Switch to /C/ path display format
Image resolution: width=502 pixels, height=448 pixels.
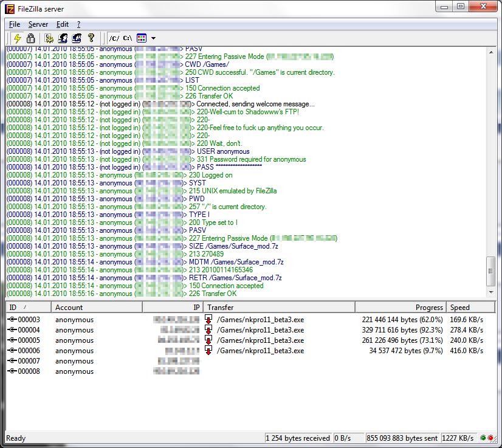114,38
